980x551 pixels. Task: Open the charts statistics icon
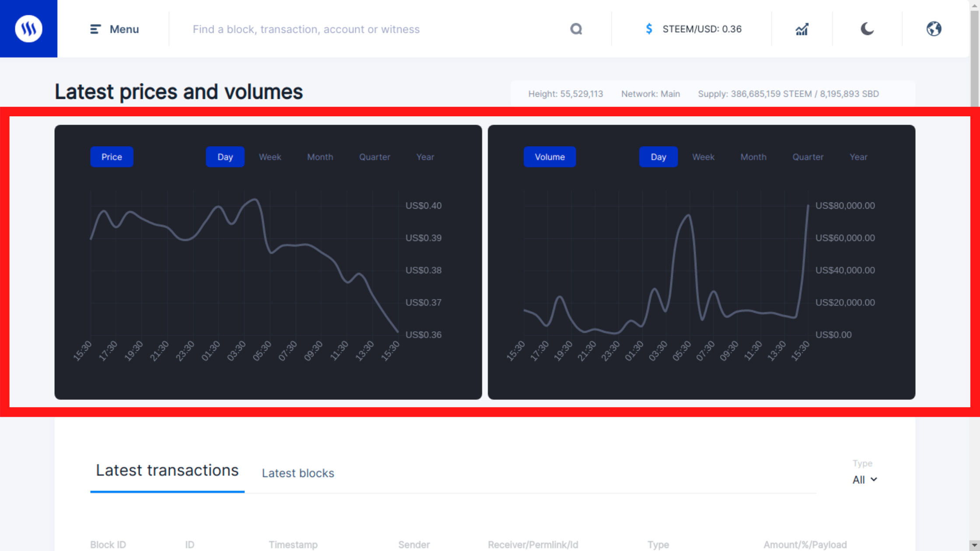pos(802,29)
